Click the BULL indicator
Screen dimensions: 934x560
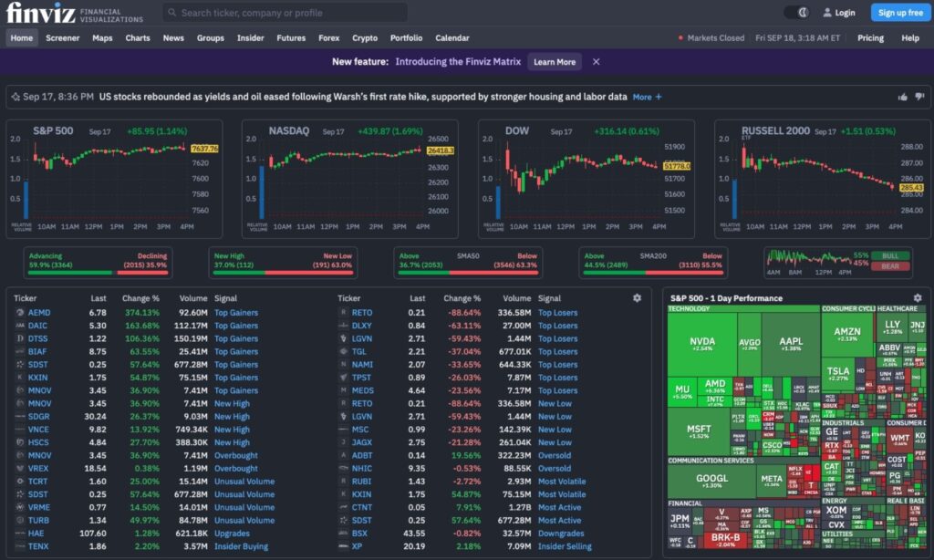tap(890, 255)
